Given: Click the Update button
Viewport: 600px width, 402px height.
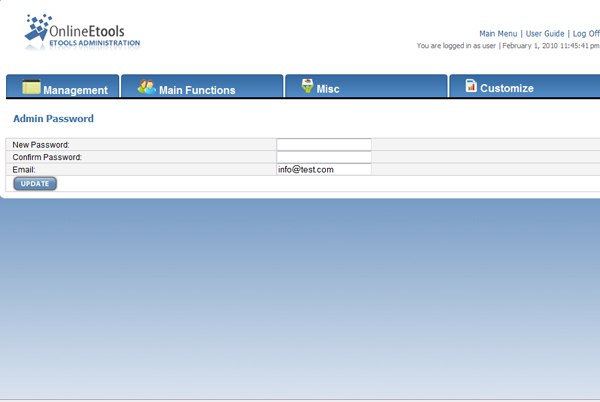Looking at the screenshot, I should pyautogui.click(x=35, y=184).
